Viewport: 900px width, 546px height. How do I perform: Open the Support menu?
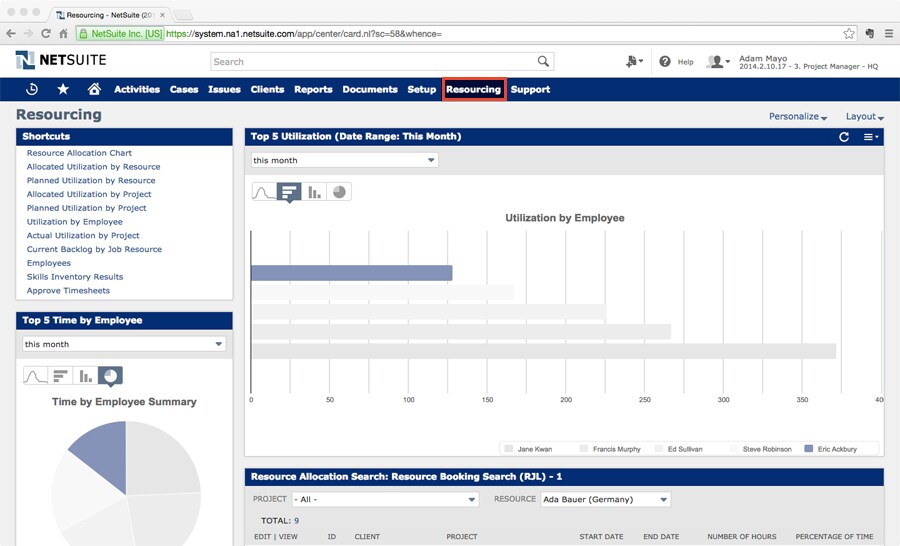[x=530, y=89]
